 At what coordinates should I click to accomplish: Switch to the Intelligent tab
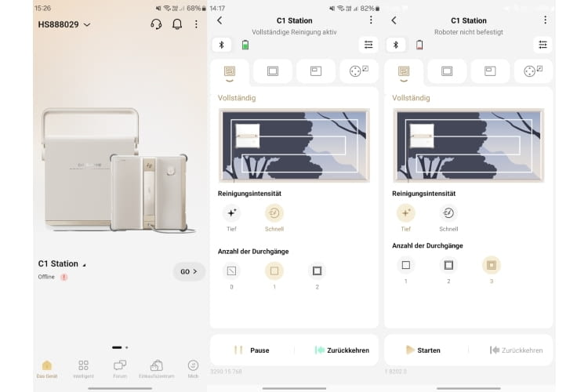83,369
